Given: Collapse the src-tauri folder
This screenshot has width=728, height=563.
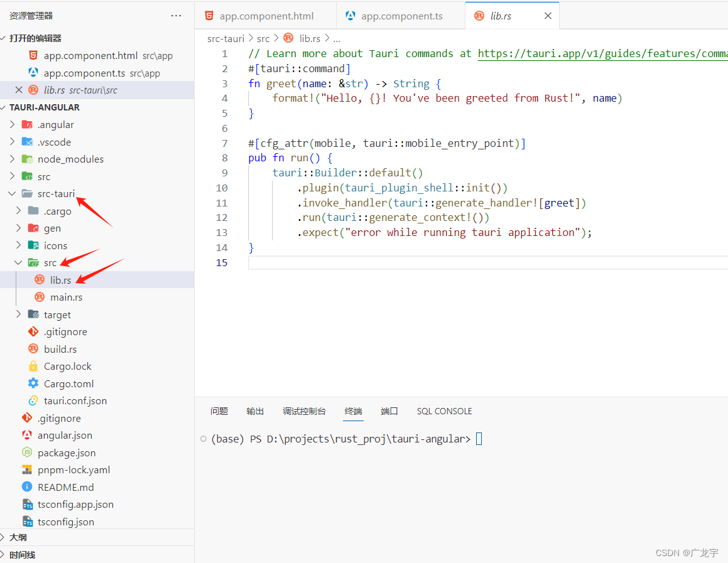Looking at the screenshot, I should tap(12, 193).
